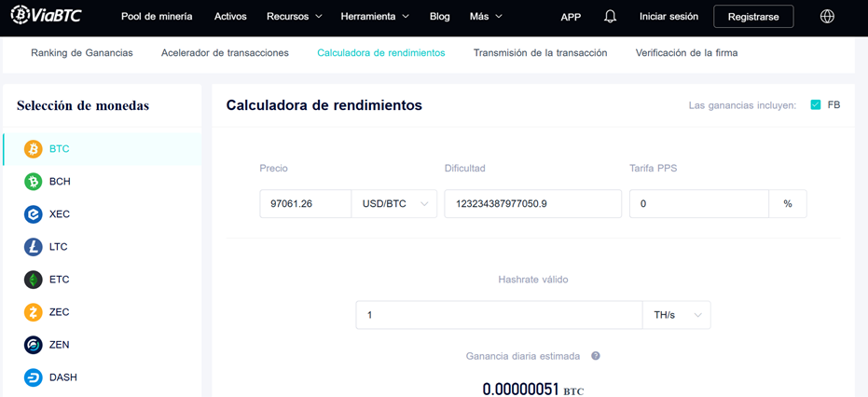Viewport: 868px width, 397px height.
Task: Select DASH in coin list
Action: click(x=102, y=377)
